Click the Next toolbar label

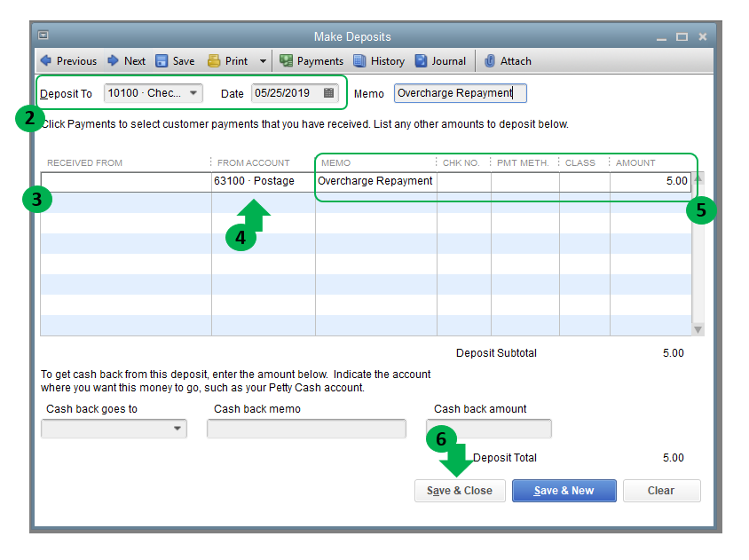135,61
